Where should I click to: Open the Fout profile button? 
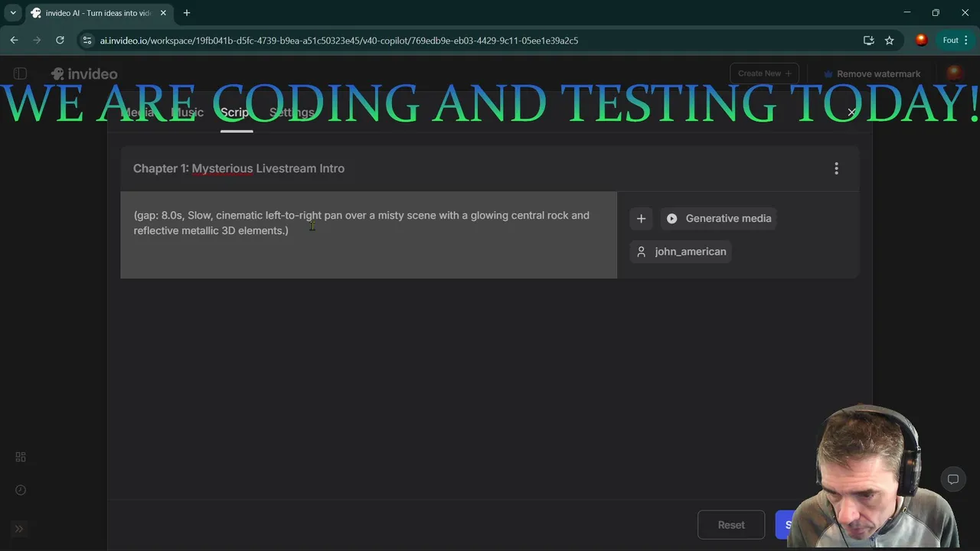tap(950, 41)
